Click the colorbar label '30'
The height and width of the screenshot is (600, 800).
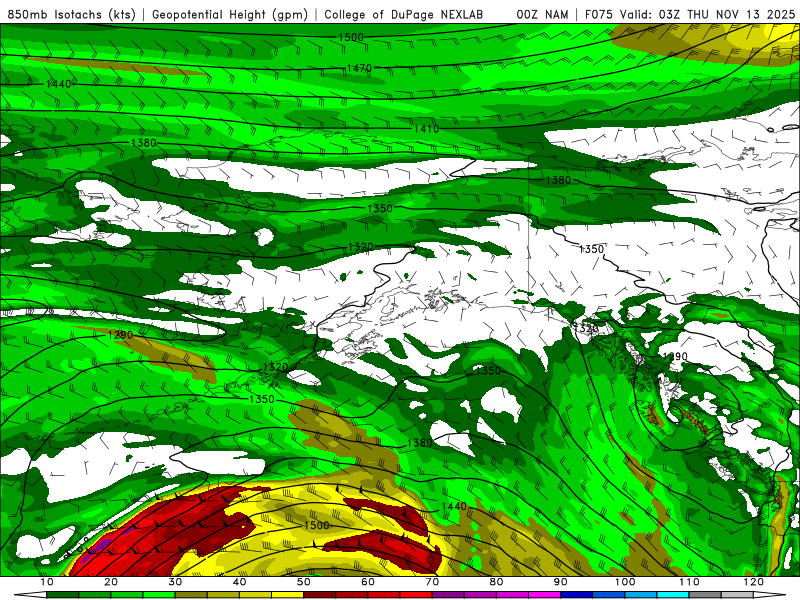pos(175,582)
